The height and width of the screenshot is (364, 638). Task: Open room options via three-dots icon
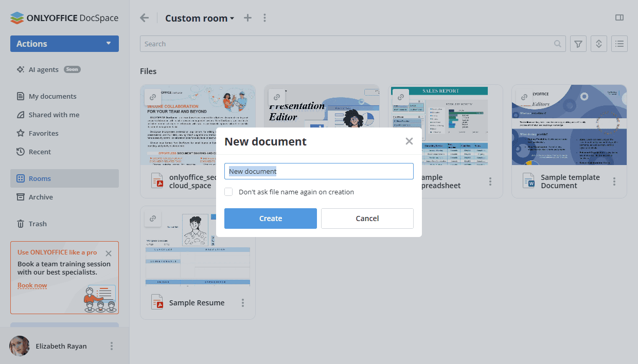click(x=264, y=17)
